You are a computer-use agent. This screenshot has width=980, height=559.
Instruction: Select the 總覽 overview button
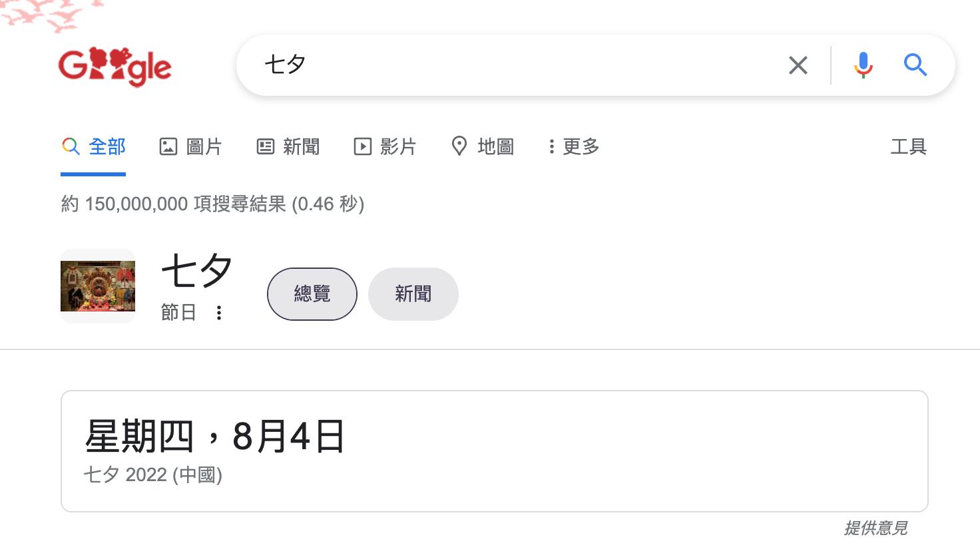[x=312, y=293]
